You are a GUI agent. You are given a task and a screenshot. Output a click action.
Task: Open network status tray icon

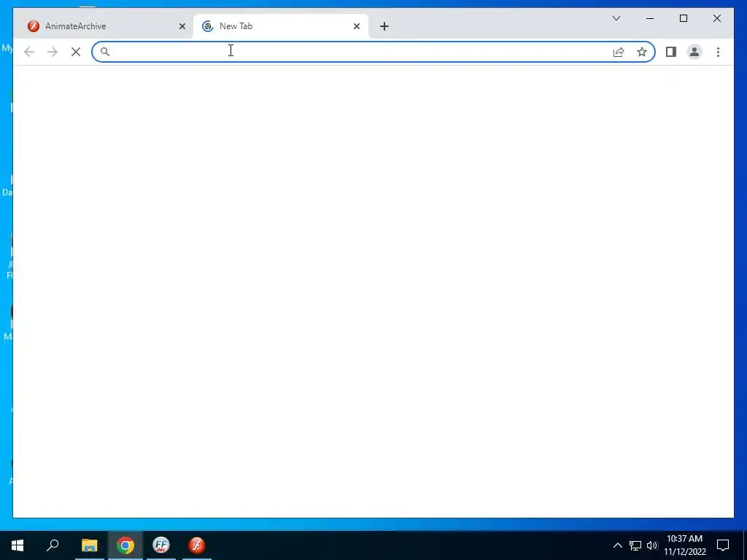[635, 545]
